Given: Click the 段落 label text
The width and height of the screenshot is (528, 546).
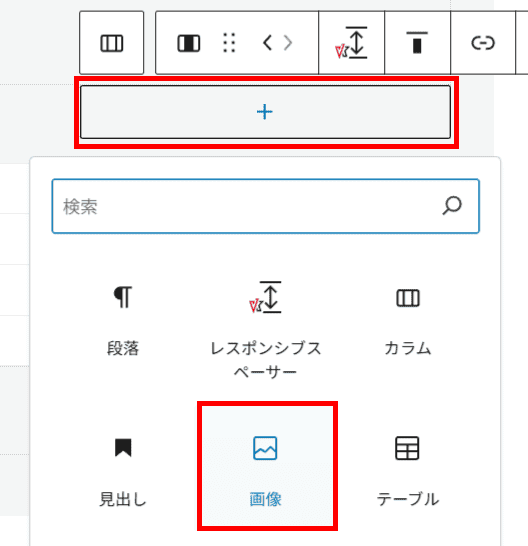Looking at the screenshot, I should (123, 348).
